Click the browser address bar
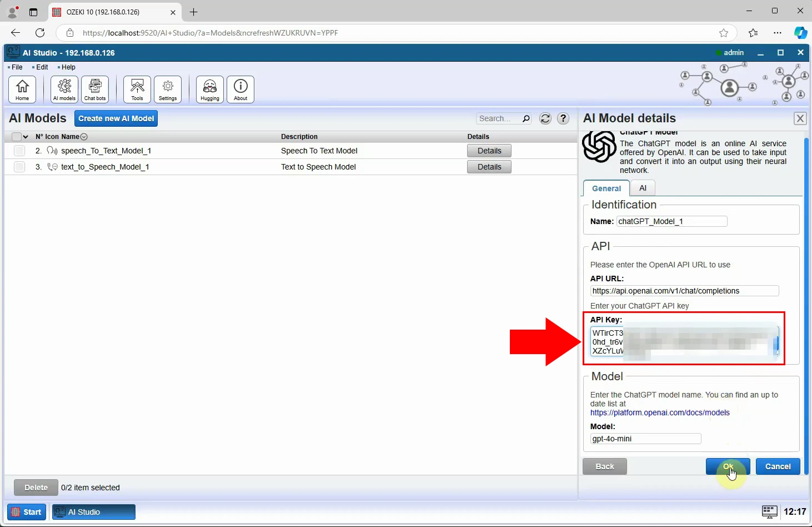812x527 pixels. pyautogui.click(x=397, y=33)
